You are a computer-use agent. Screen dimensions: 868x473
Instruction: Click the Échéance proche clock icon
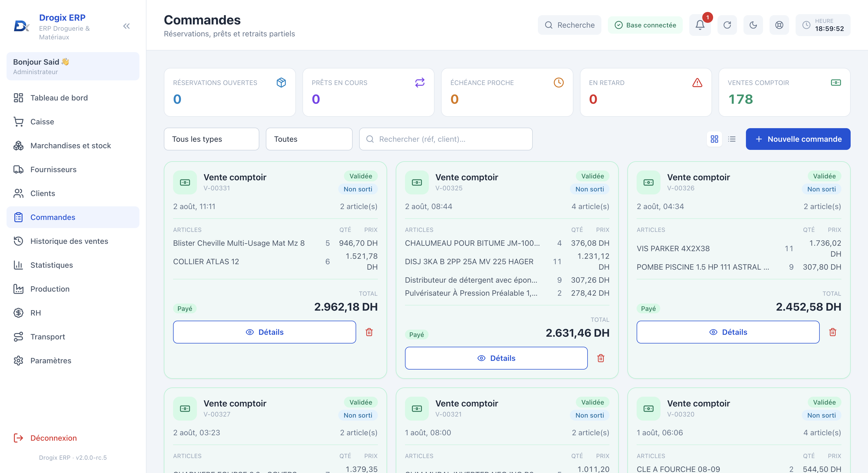[558, 83]
